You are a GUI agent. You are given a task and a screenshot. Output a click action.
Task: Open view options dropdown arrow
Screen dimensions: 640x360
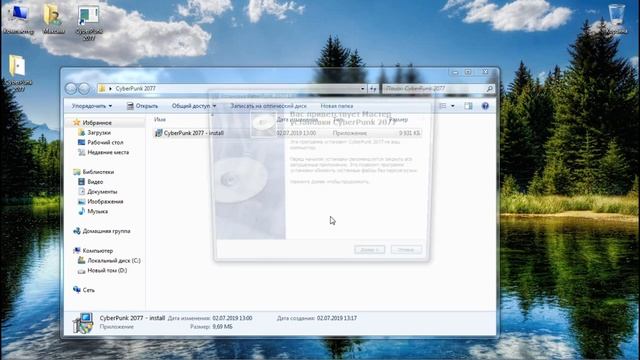(x=452, y=106)
